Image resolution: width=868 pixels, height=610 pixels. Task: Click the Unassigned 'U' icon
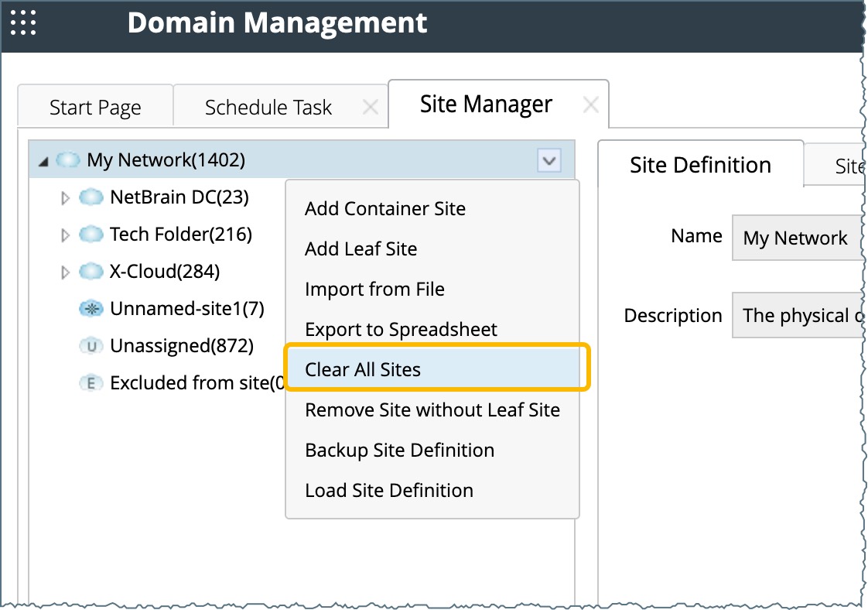click(x=91, y=346)
